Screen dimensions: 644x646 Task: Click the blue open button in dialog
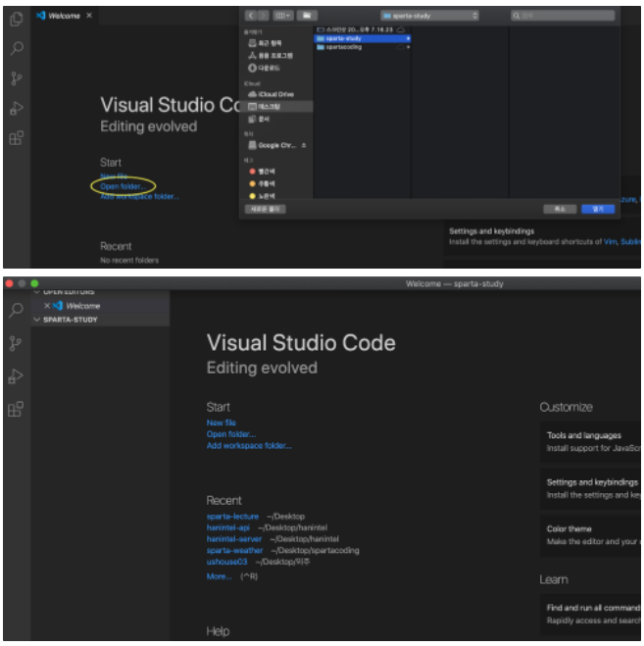point(598,210)
